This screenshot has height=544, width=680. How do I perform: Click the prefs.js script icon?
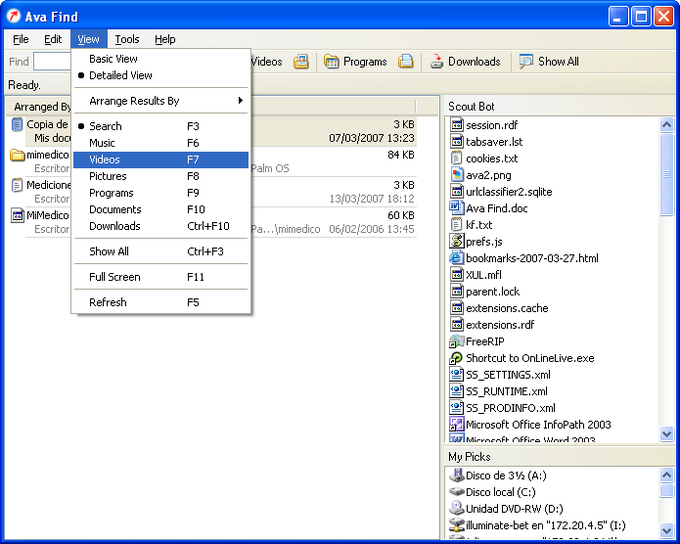click(x=456, y=241)
